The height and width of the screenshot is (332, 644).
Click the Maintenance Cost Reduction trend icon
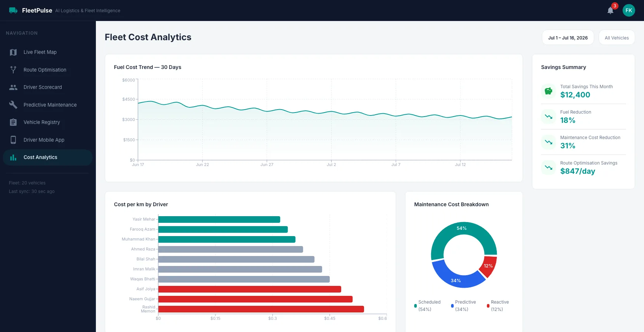pyautogui.click(x=548, y=142)
